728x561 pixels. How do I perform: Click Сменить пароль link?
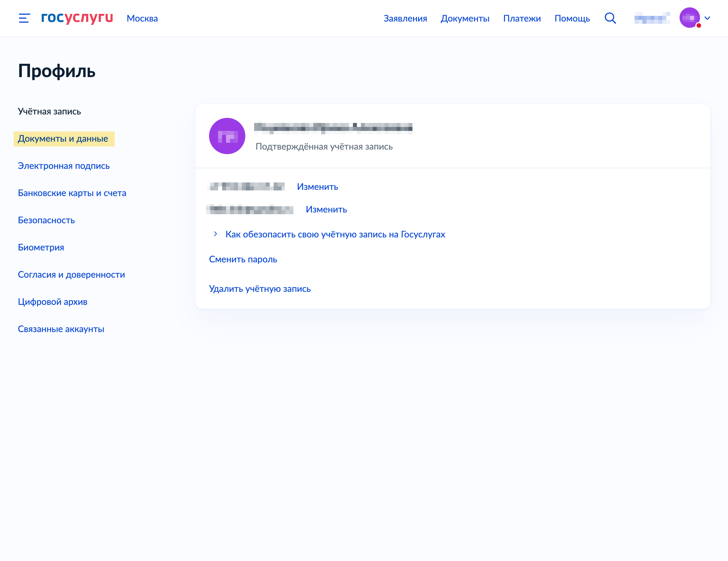click(243, 259)
